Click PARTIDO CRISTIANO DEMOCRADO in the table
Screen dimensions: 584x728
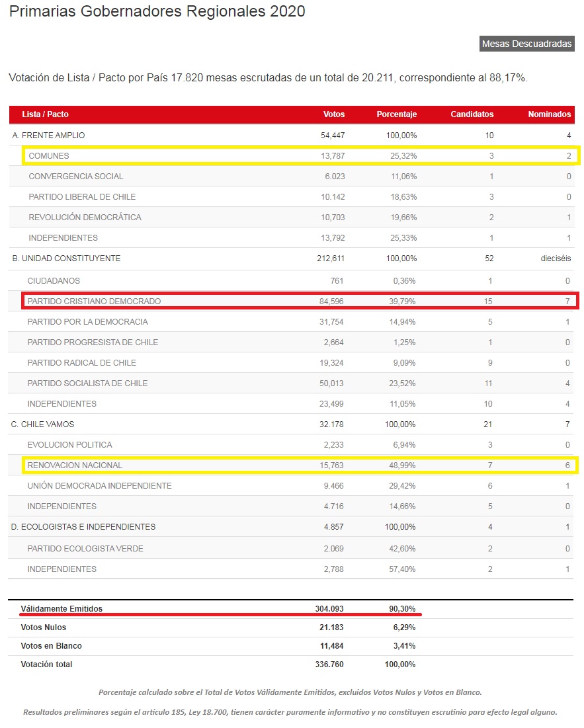(94, 302)
